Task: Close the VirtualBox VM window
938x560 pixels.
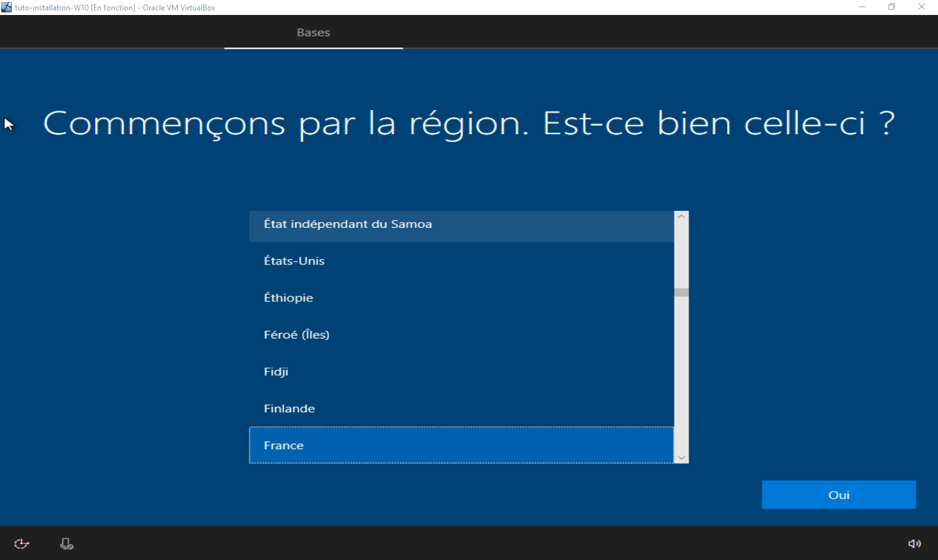Action: (x=922, y=7)
